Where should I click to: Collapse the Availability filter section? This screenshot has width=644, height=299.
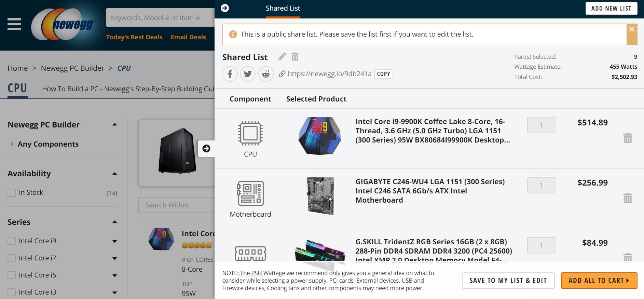[x=115, y=174]
